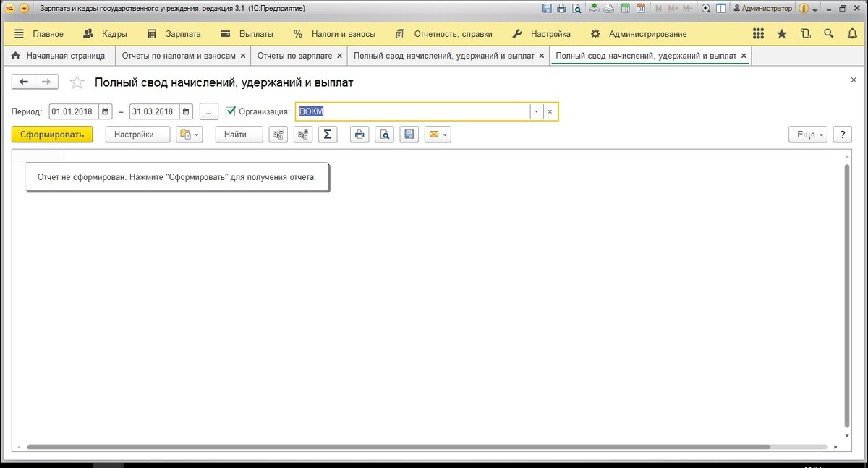Close the Отчеты по зарплате tab
The height and width of the screenshot is (468, 868).
click(x=339, y=56)
